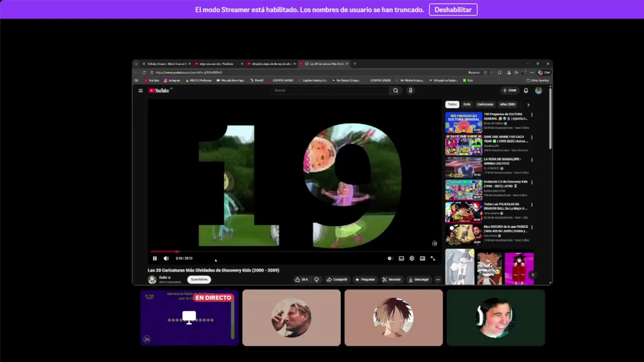Pause the video playback
This screenshot has height=362, width=644.
[154, 258]
